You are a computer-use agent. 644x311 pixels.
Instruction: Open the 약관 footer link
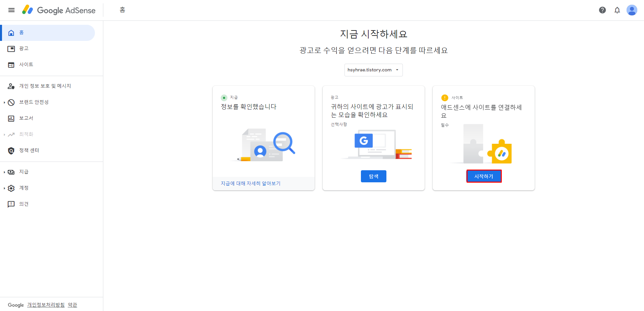(x=72, y=305)
